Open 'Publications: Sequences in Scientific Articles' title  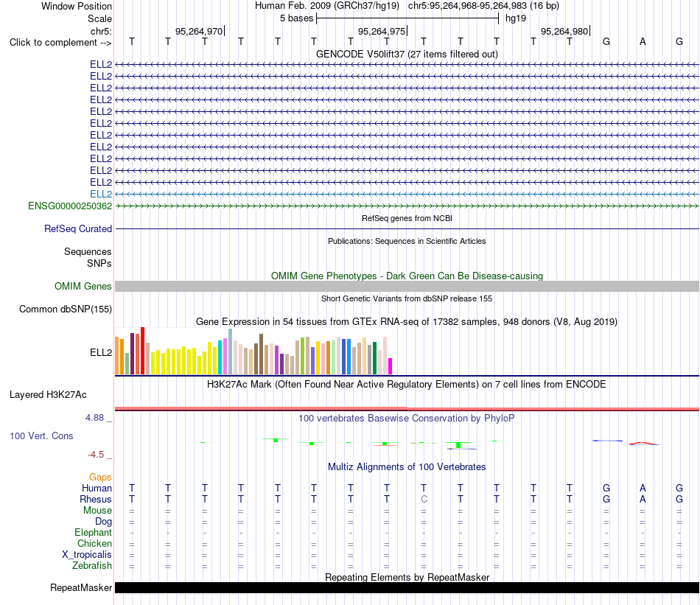[x=407, y=241]
